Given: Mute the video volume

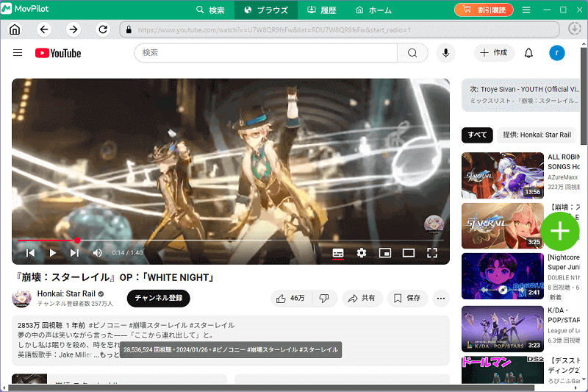Looking at the screenshot, I should tap(98, 253).
